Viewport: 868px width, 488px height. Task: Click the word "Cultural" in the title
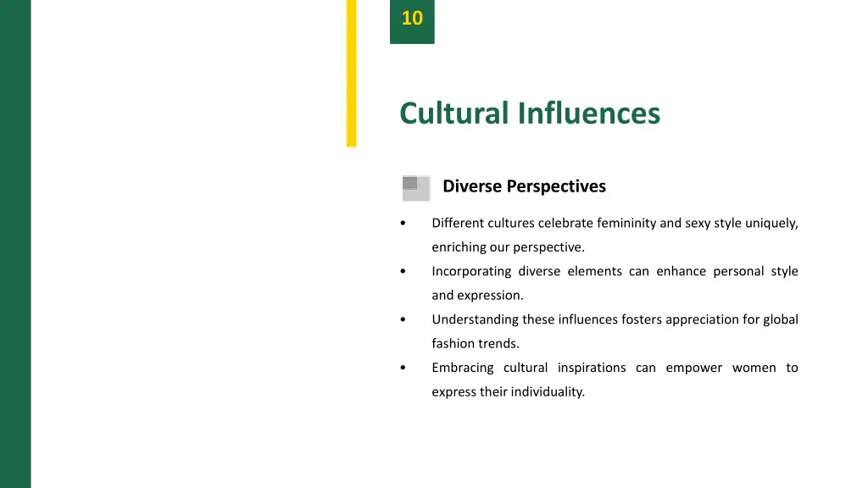click(453, 114)
